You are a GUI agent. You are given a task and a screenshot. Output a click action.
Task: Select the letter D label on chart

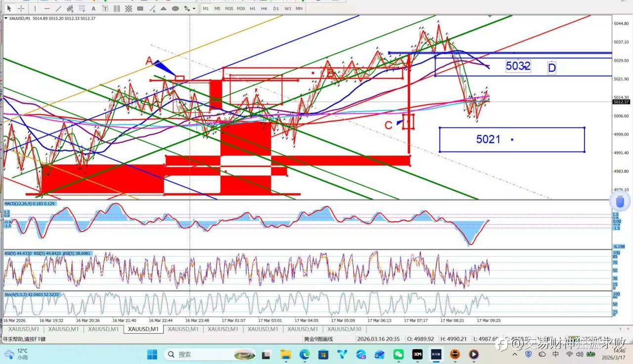pos(552,68)
